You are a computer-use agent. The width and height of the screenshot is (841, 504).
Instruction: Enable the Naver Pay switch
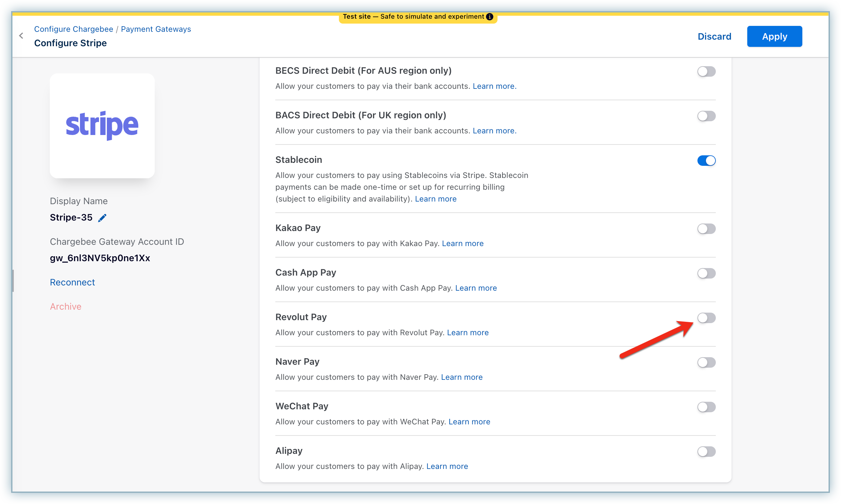click(706, 362)
